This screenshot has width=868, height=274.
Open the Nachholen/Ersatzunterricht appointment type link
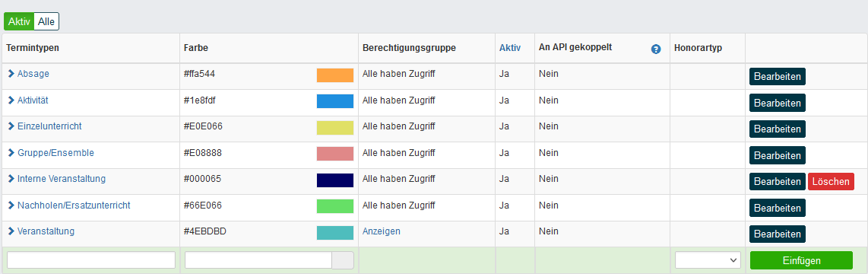click(74, 205)
